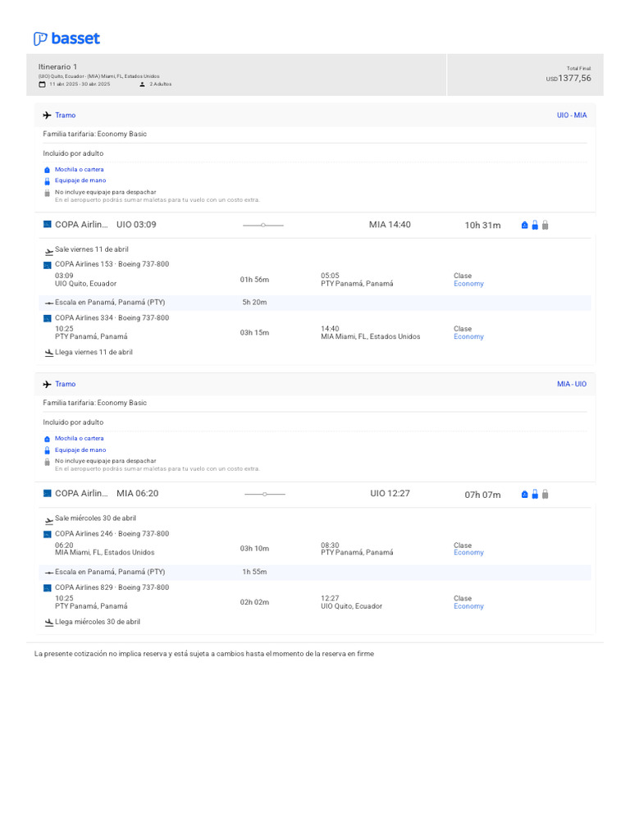This screenshot has width=630, height=840.
Task: Click grey suitcase icon in MIA - UIO baggage list
Action: click(47, 462)
